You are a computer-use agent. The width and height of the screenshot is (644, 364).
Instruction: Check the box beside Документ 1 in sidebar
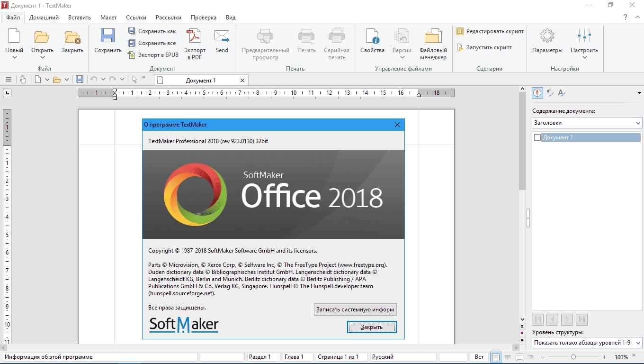tap(537, 137)
